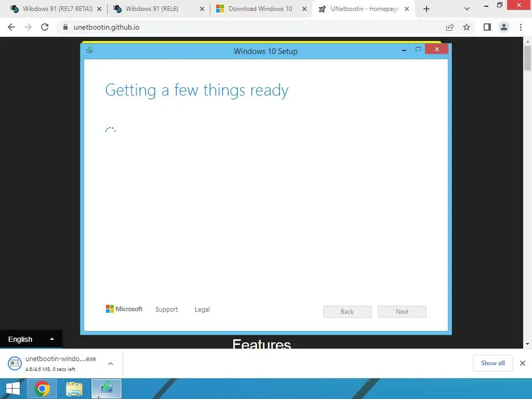
Task: Open the Windows Start button
Action: (x=12, y=389)
